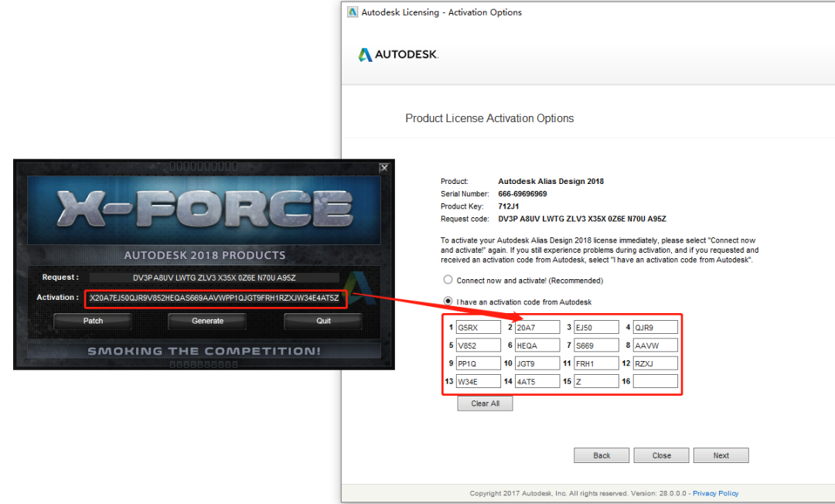Screen dimensions: 835x504
Task: Click activation code field 5 containing V852
Action: click(479, 346)
